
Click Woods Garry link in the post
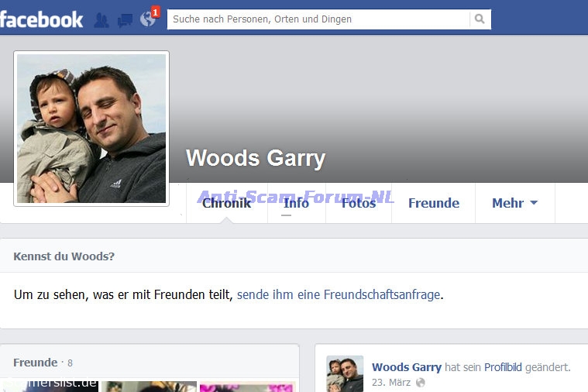[x=407, y=367]
